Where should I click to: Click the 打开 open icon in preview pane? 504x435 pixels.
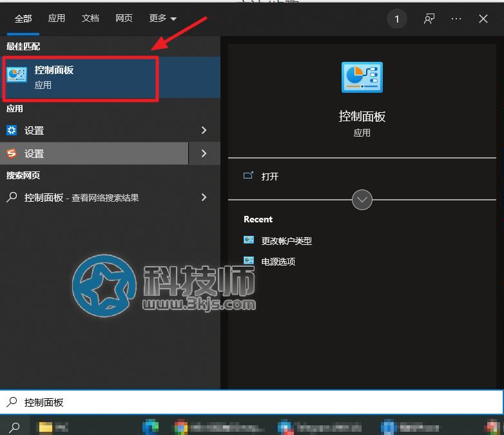tap(248, 175)
